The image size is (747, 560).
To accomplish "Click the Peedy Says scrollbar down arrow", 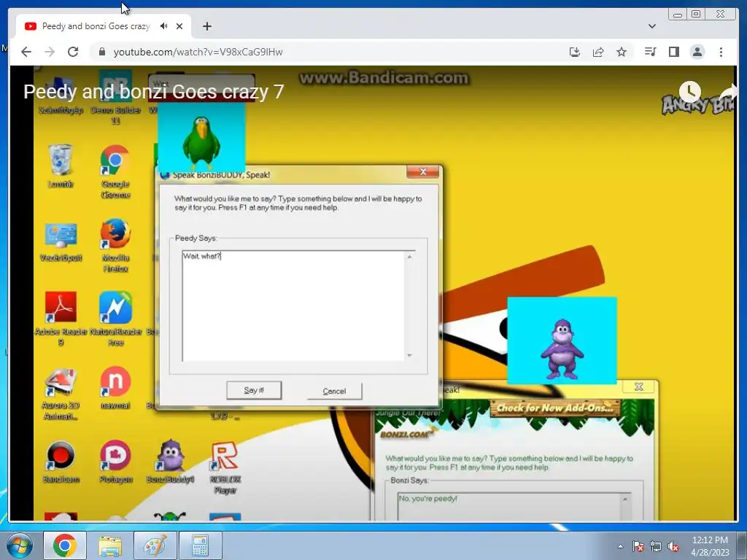I will tap(409, 355).
